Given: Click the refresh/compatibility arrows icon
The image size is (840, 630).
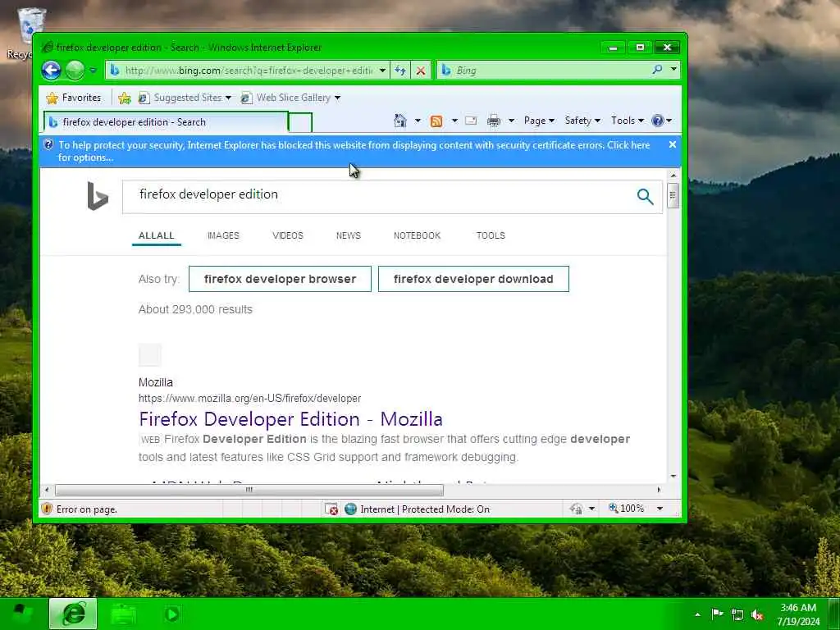Looking at the screenshot, I should (400, 71).
